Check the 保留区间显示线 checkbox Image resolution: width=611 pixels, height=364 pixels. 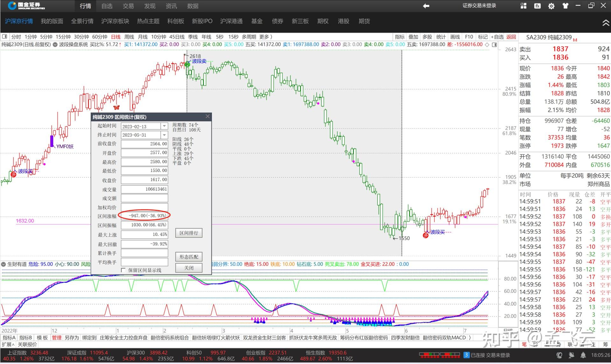[123, 270]
